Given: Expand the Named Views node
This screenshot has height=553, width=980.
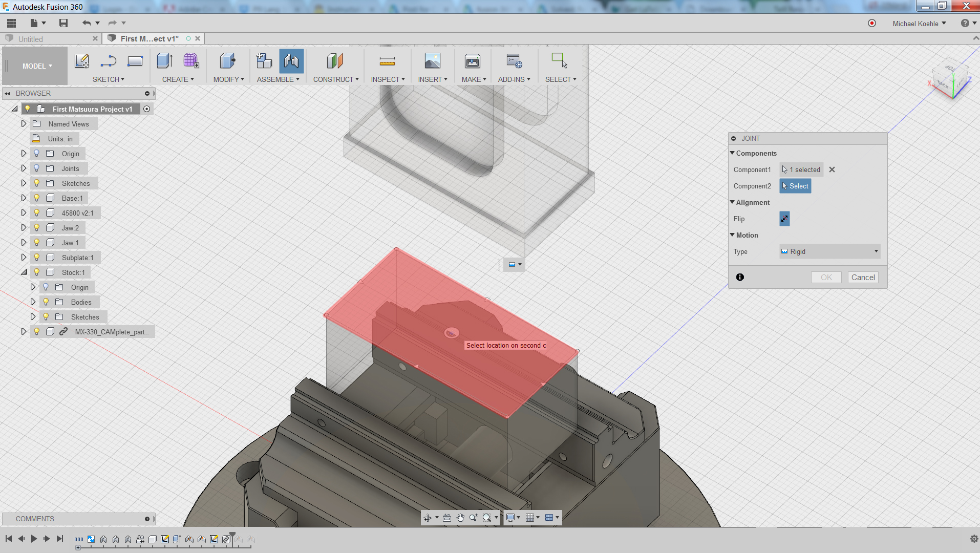Looking at the screenshot, I should (24, 124).
